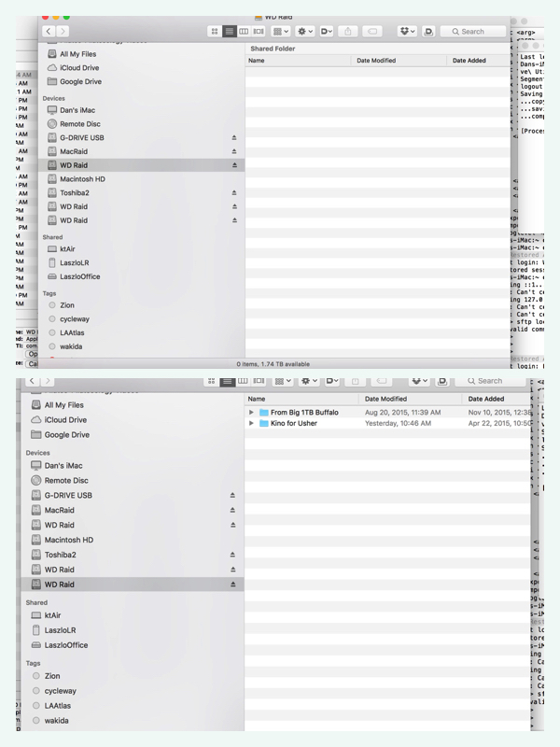
Task: Select list view in Kino for Usher window
Action: [228, 381]
